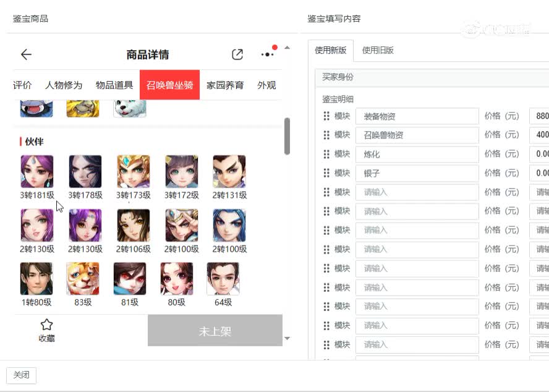Tap the 收藏 star icon

coord(46,325)
